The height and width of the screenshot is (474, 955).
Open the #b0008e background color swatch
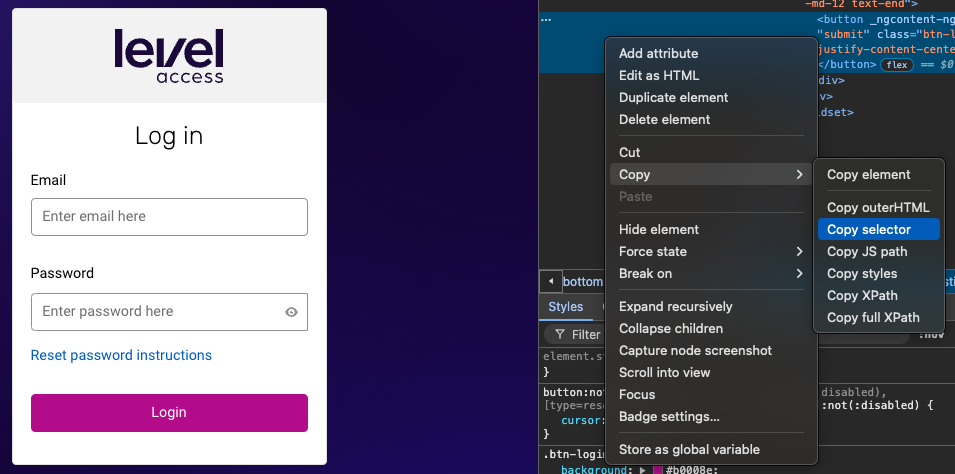657,470
